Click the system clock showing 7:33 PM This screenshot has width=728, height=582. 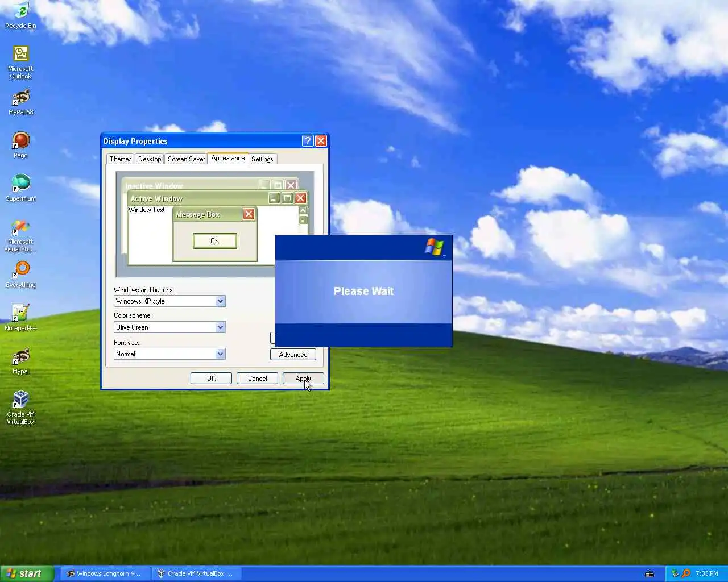click(706, 573)
